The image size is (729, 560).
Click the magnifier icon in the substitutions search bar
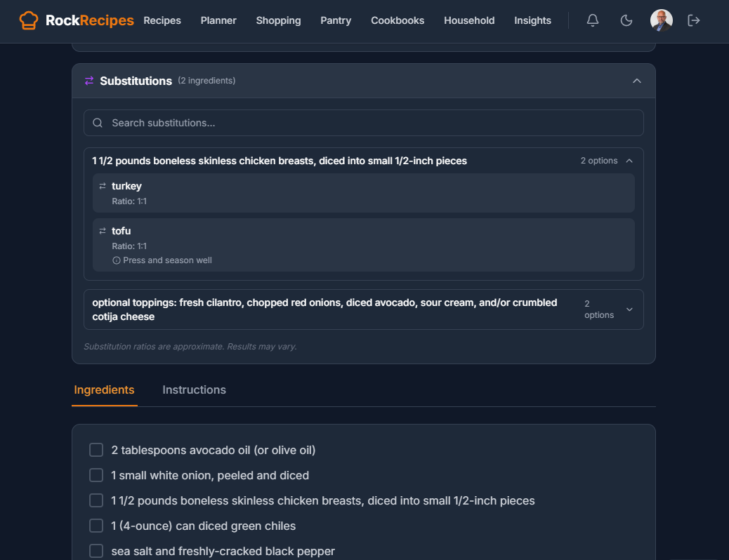click(x=98, y=122)
